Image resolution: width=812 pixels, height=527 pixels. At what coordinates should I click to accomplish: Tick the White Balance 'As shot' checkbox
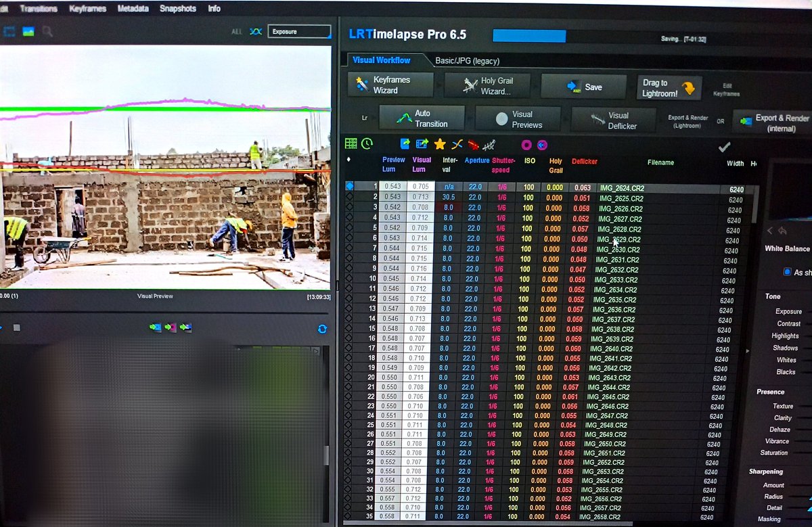pos(787,272)
